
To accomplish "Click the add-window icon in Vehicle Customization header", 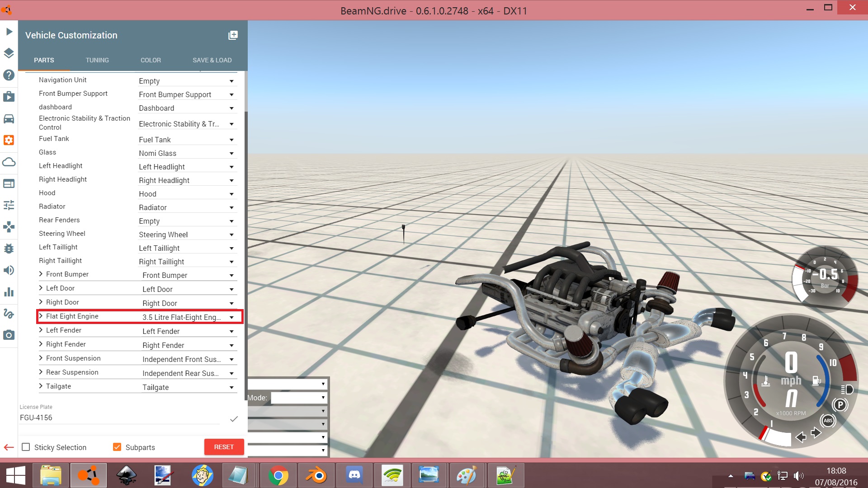I will [x=233, y=35].
